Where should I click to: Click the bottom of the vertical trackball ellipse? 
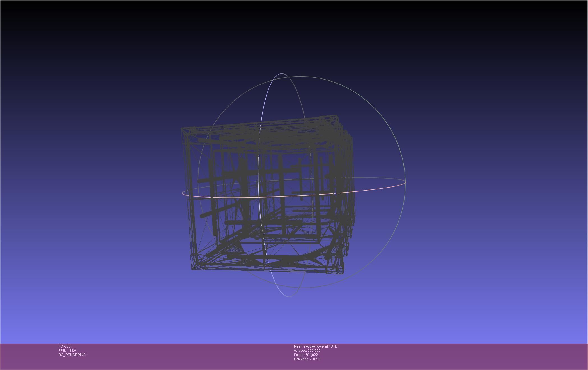coord(290,296)
